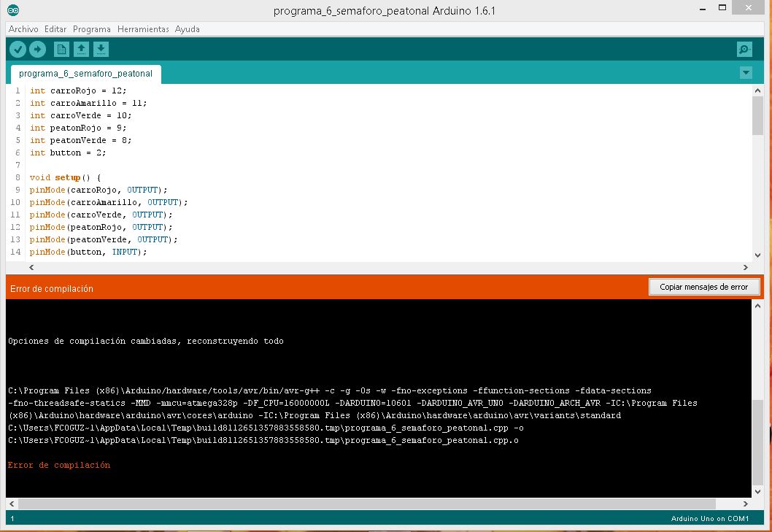Click the right arrow of the console scrollbar
Image resolution: width=772 pixels, height=532 pixels.
pyautogui.click(x=745, y=503)
